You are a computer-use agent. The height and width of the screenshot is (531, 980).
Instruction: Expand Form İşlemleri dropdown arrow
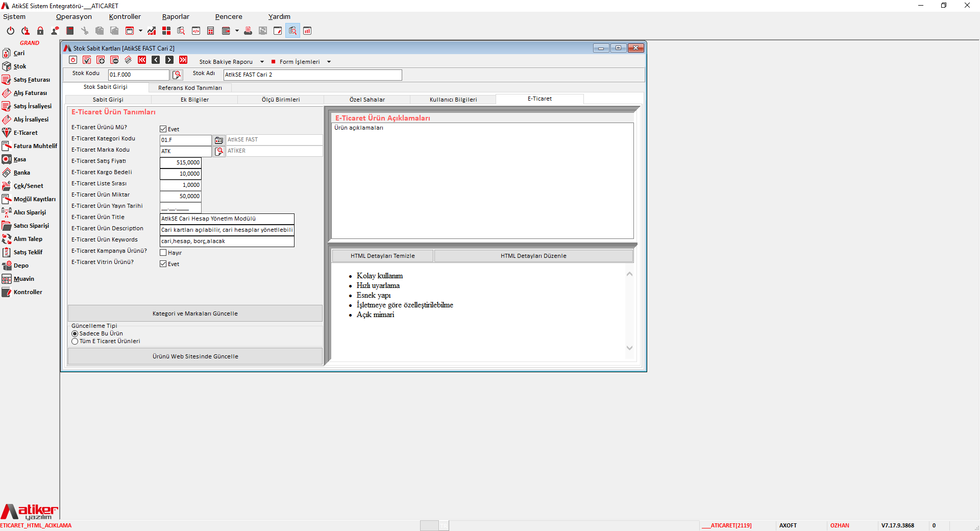tap(329, 62)
